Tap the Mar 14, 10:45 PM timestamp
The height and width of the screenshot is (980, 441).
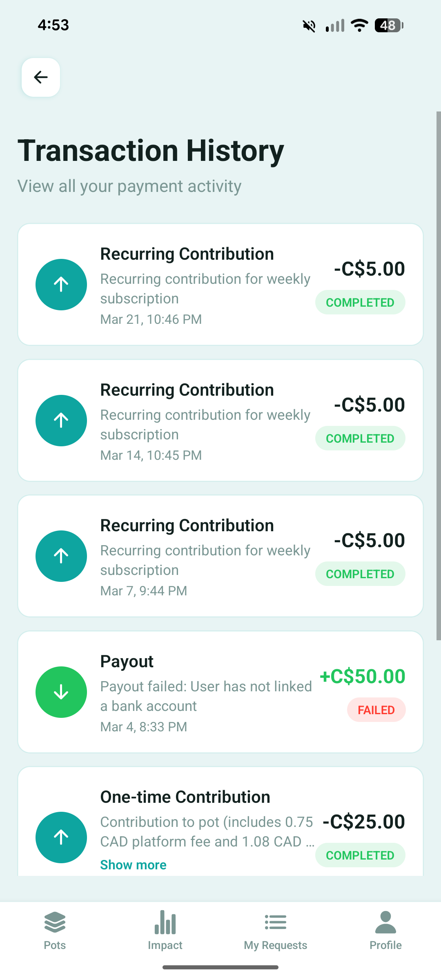(x=151, y=455)
